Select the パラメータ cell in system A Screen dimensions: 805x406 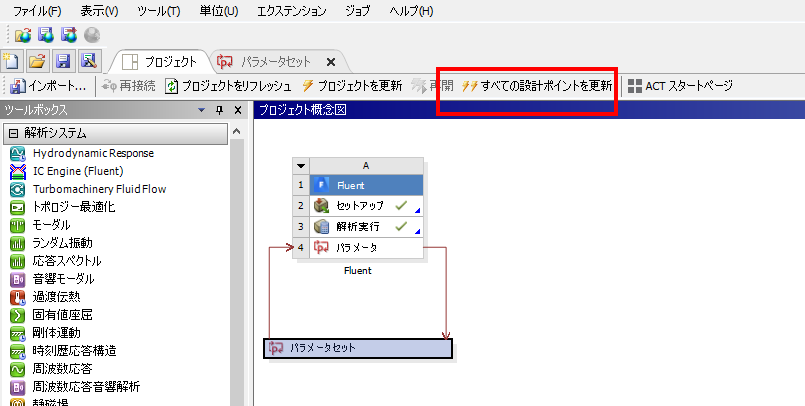coord(367,247)
